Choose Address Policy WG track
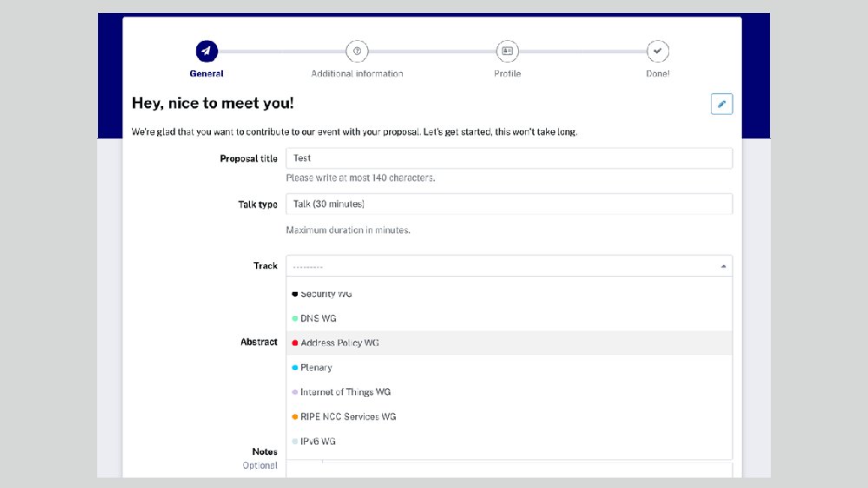This screenshot has width=868, height=488. pos(339,343)
